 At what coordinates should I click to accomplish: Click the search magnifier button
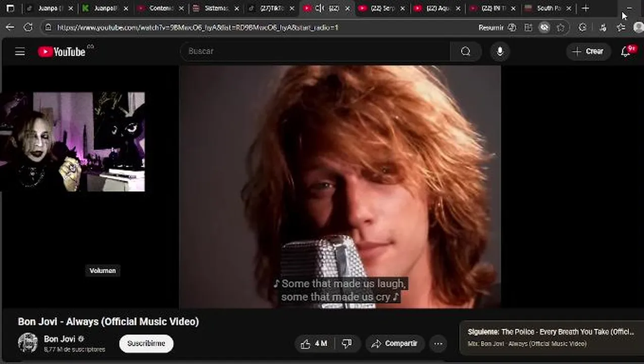[x=466, y=51]
